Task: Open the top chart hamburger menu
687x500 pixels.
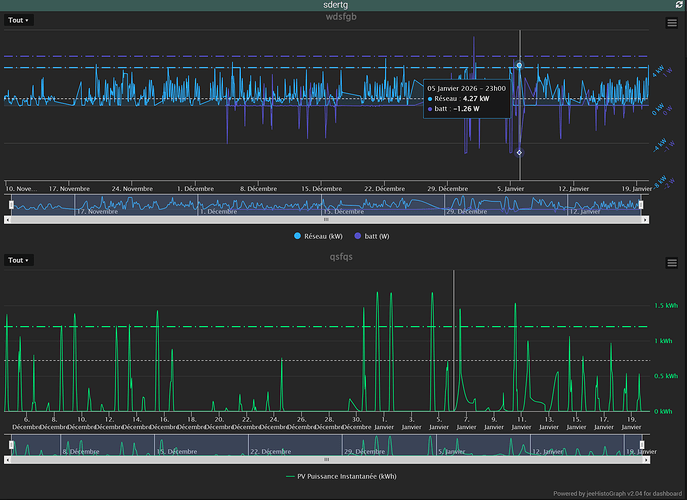Action: pyautogui.click(x=672, y=23)
